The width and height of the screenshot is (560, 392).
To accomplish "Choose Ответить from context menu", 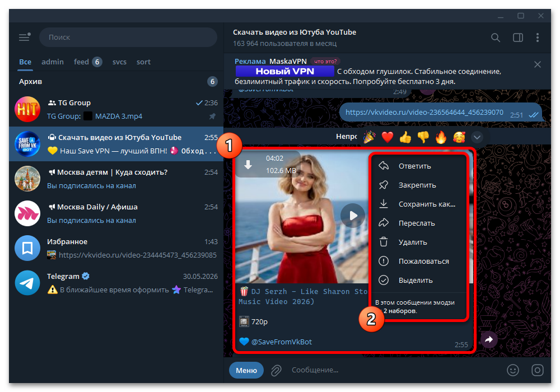I will coord(419,166).
